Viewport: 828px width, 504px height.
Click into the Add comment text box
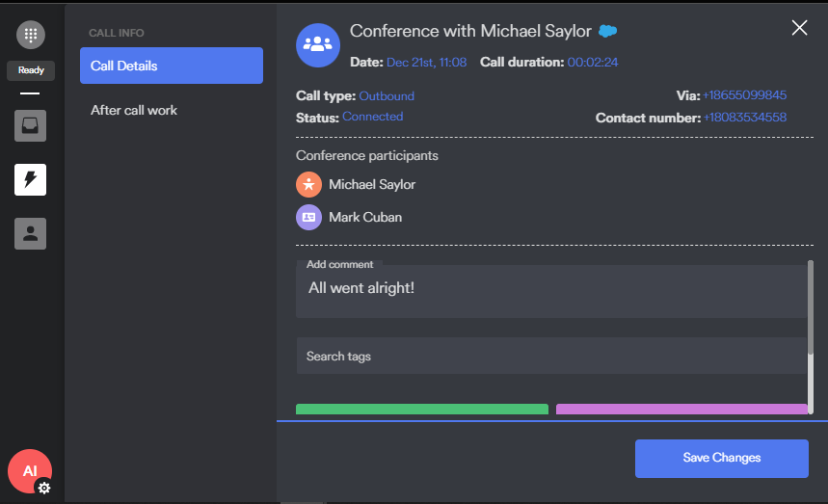pos(550,293)
